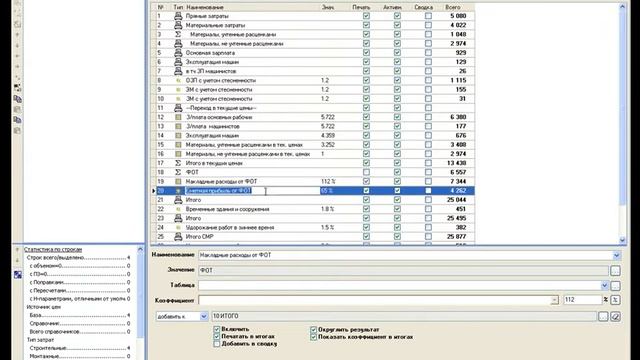Toggle Округлять результат checkbox
Viewport: 640px width, 360px height.
[313, 329]
